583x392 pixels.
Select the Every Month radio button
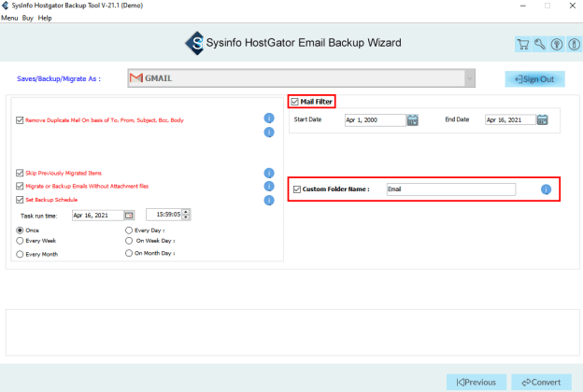click(20, 254)
